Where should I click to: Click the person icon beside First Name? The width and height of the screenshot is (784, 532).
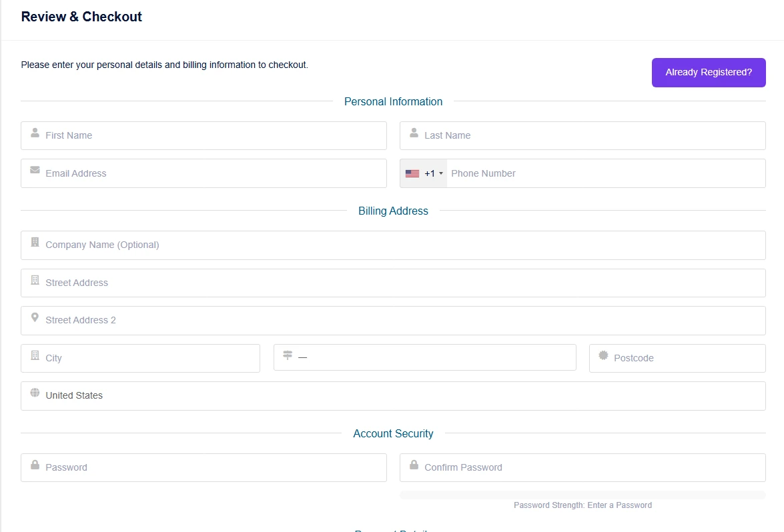[35, 133]
